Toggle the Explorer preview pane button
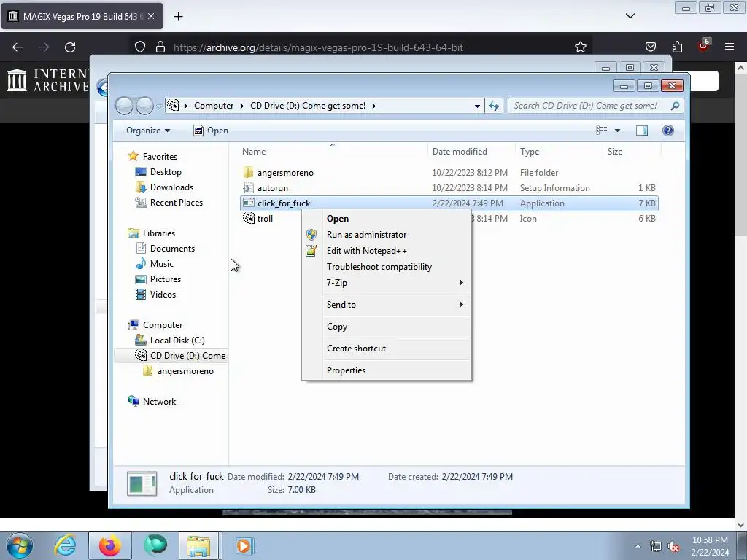Image resolution: width=747 pixels, height=560 pixels. 642,131
